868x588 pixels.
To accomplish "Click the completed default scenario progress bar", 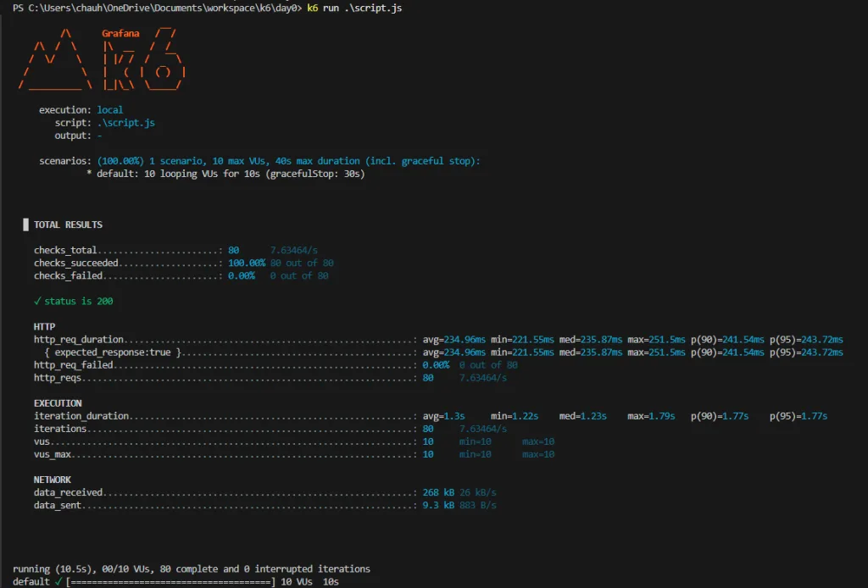I will (170, 582).
